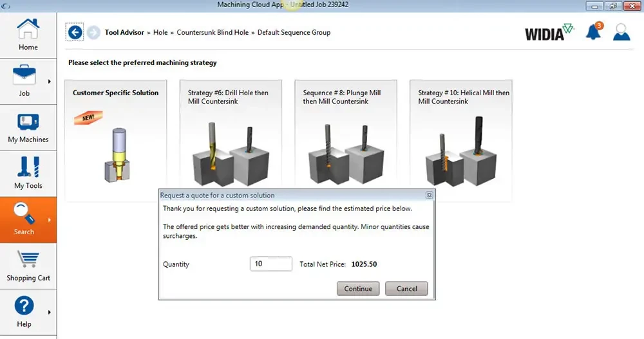Click the blue back arrow button
The image size is (644, 339).
click(x=75, y=32)
